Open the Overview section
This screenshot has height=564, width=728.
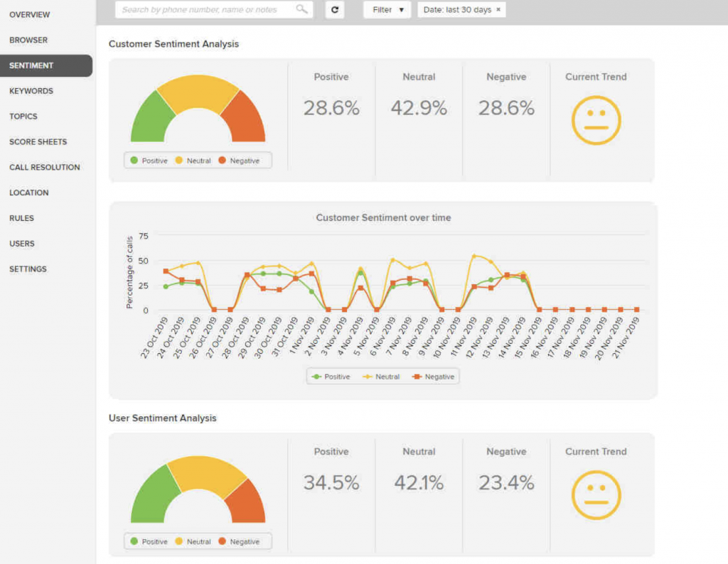[30, 15]
